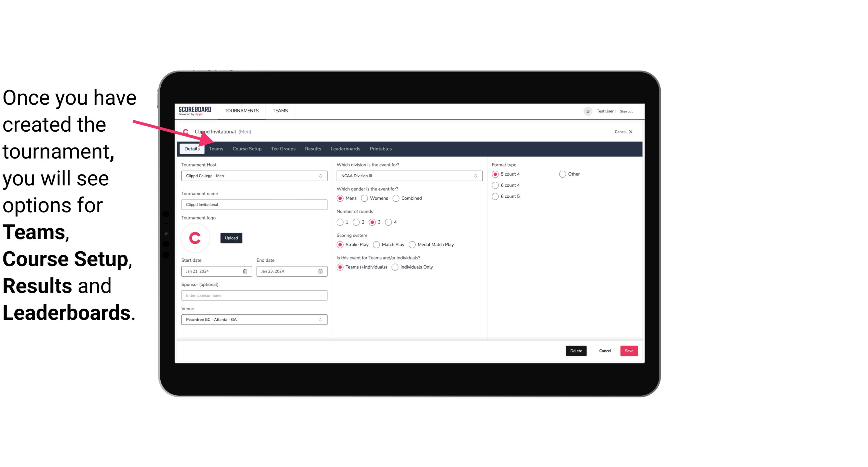
Task: Select the 6 count 4 format type
Action: (x=495, y=185)
